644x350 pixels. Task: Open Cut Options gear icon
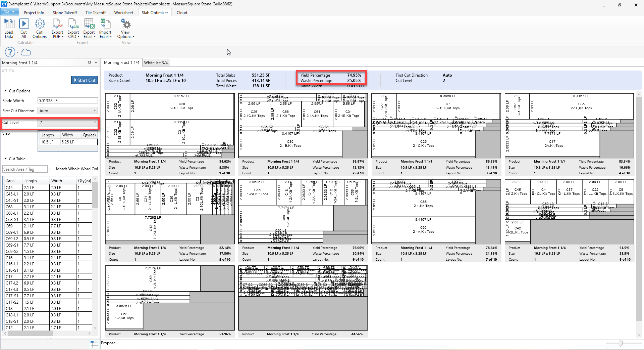(x=40, y=24)
